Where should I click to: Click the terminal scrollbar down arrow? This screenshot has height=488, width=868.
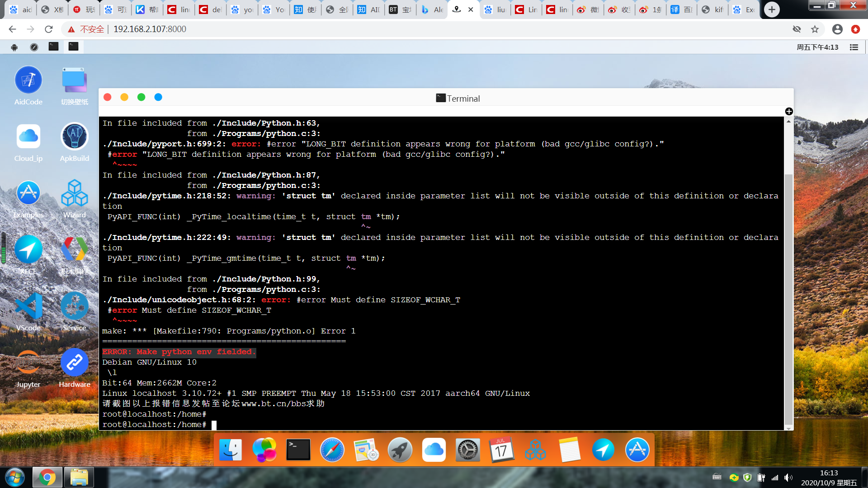coord(788,428)
